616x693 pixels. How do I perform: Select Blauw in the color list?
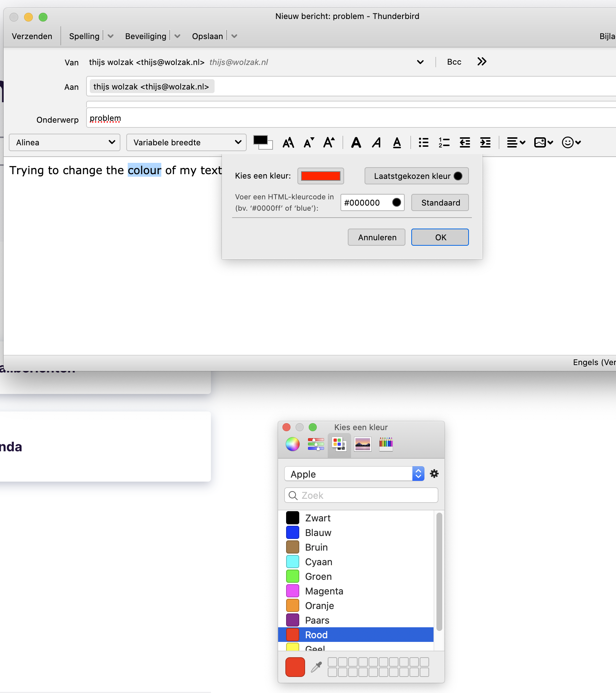(x=356, y=532)
